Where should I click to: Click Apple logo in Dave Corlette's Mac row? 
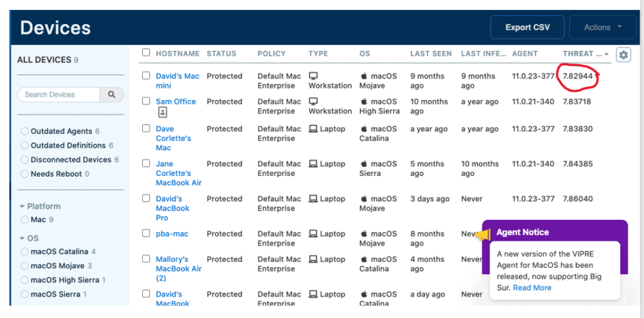(364, 129)
